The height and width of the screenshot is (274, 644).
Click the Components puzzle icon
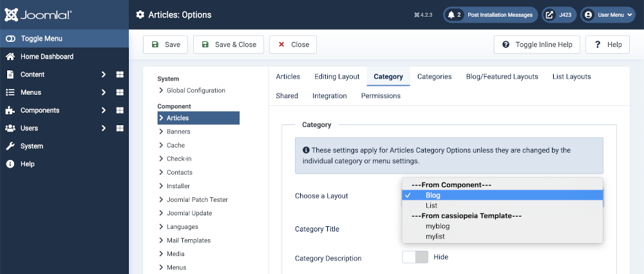pos(10,110)
